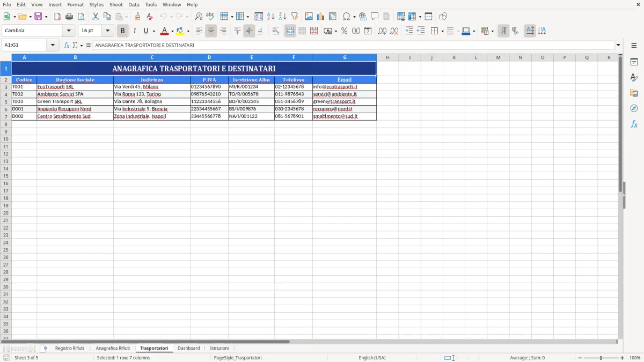The height and width of the screenshot is (362, 644).
Task: Toggle Align Right
Action: pos(223,31)
